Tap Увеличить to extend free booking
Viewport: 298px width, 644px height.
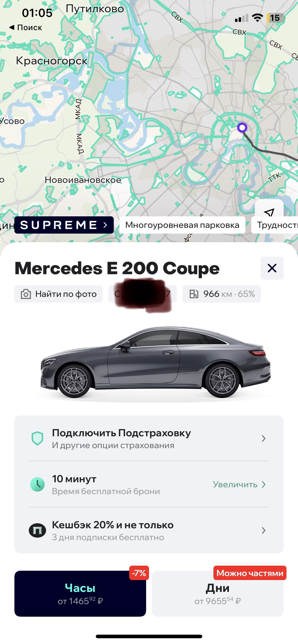[x=239, y=484]
